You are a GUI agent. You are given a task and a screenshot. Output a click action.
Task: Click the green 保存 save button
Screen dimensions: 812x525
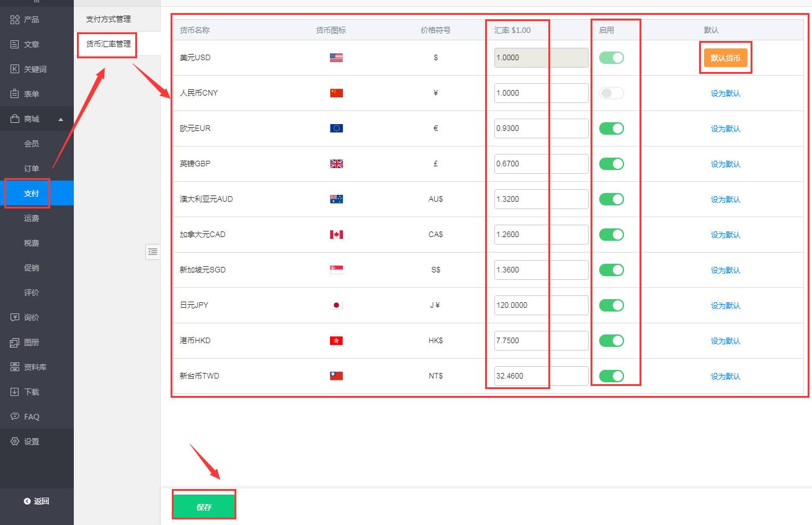pyautogui.click(x=204, y=506)
